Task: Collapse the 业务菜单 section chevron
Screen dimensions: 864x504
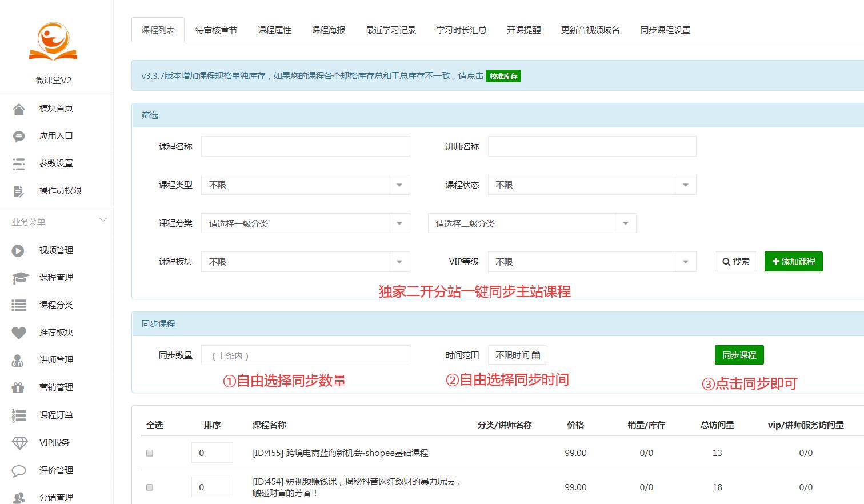Action: [103, 220]
